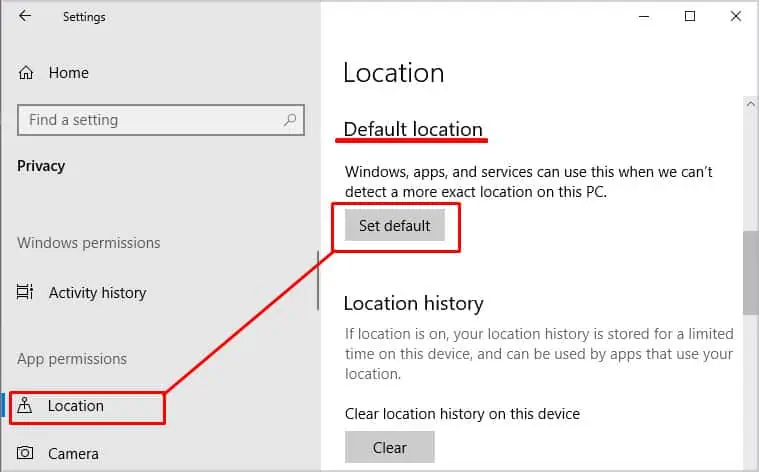Click the Privacy section label
This screenshot has width=759, height=472.
click(41, 166)
